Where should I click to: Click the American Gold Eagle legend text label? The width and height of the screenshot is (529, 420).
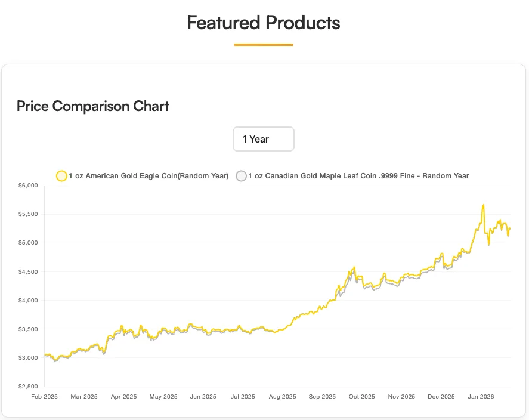coord(149,175)
